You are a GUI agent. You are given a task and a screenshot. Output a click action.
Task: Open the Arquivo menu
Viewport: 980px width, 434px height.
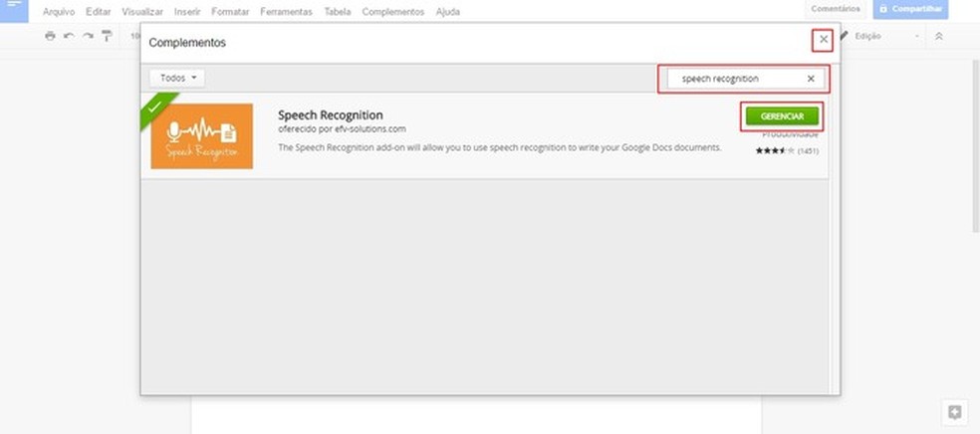(x=59, y=12)
